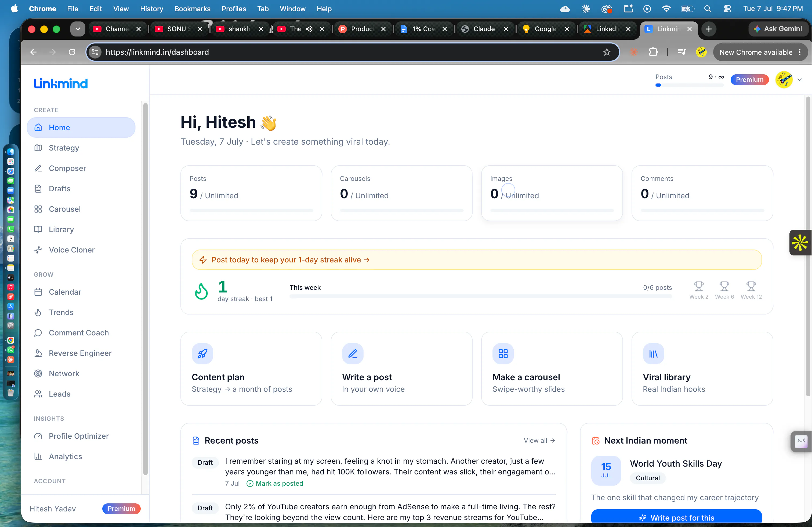The height and width of the screenshot is (527, 812).
Task: Open the first draft post text
Action: [390, 466]
